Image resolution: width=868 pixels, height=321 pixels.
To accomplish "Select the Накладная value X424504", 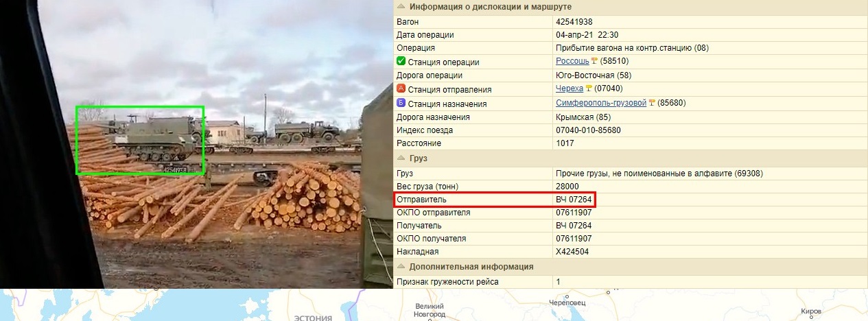I will [572, 252].
